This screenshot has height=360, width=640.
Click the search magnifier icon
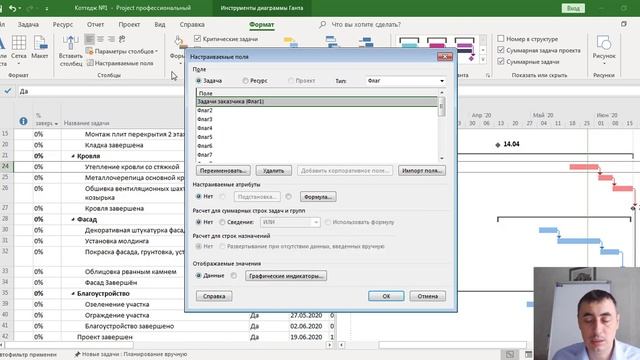click(x=322, y=24)
